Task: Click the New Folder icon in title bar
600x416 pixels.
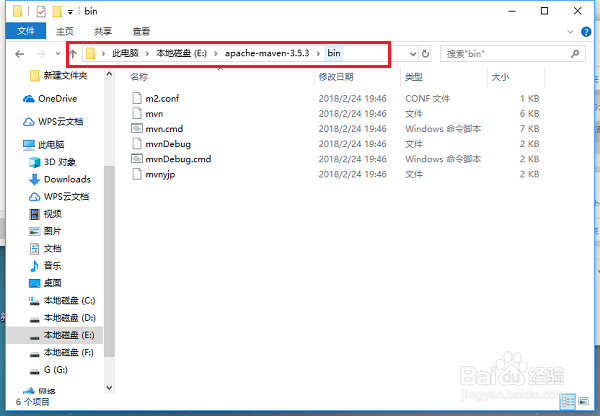Action: pyautogui.click(x=57, y=11)
